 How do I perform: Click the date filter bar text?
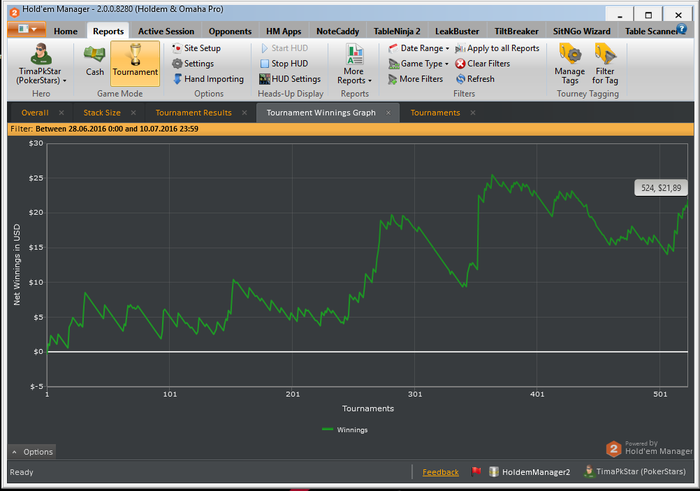[104, 129]
